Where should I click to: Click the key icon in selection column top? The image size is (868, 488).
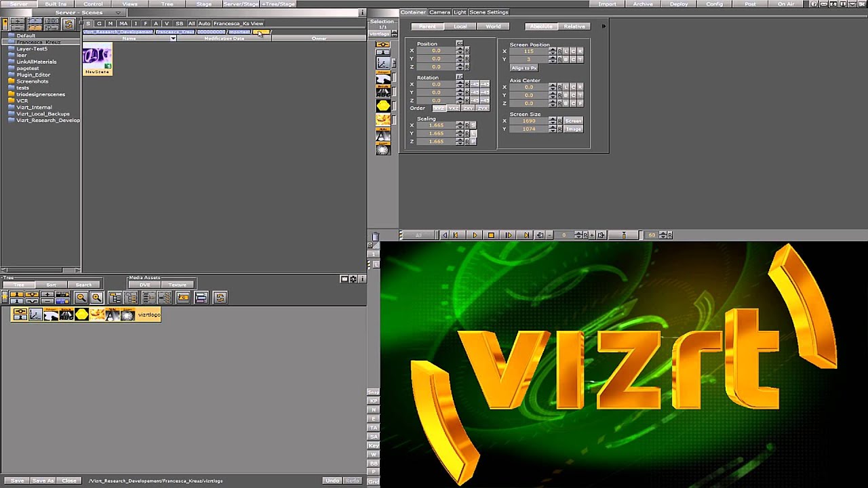pos(383,45)
